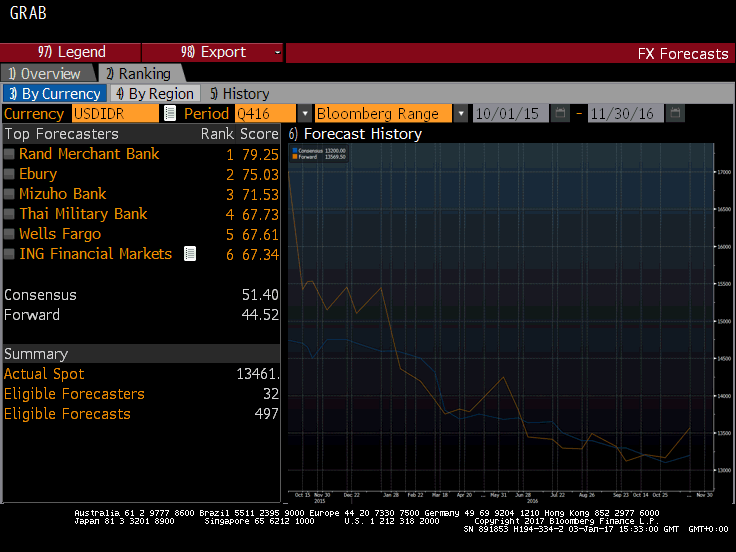Click the Consensus blue legend swatch
This screenshot has height=552, width=736.
point(295,151)
